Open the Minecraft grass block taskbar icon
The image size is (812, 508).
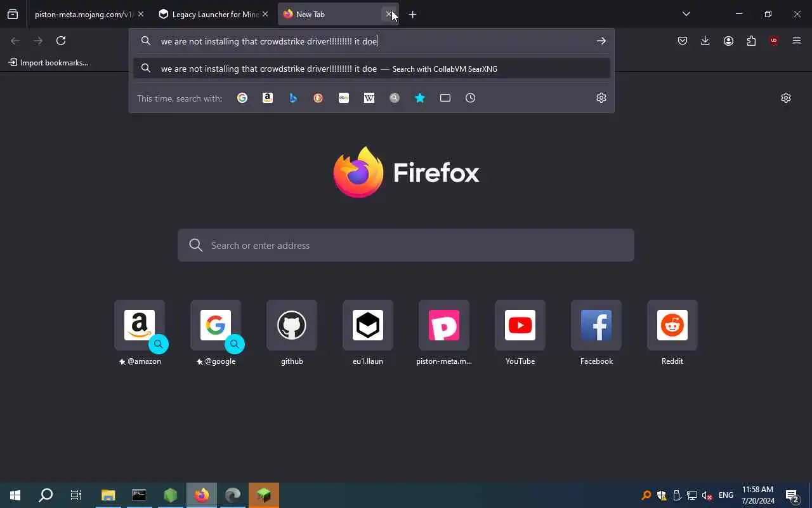264,495
